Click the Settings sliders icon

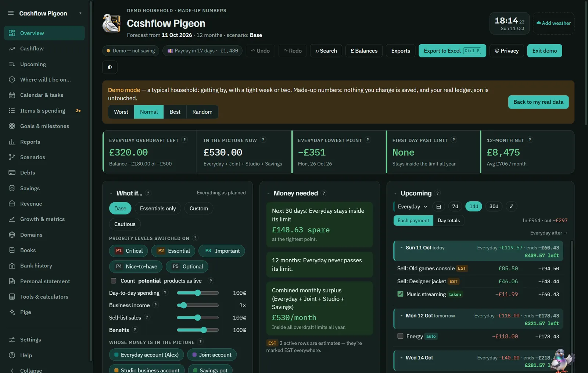pos(12,340)
